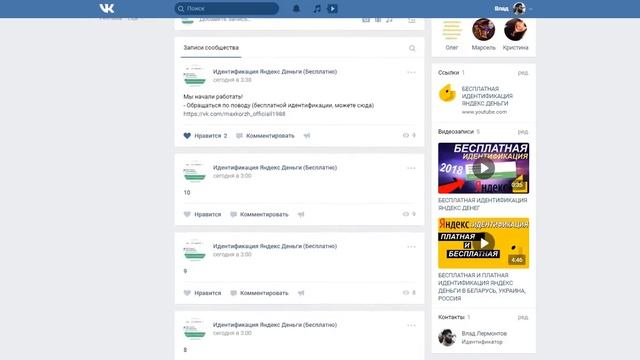The width and height of the screenshot is (640, 360).
Task: Play the ПЛАТНАЯ И БЕСПЛАТНАЯ yellow video
Action: [484, 243]
